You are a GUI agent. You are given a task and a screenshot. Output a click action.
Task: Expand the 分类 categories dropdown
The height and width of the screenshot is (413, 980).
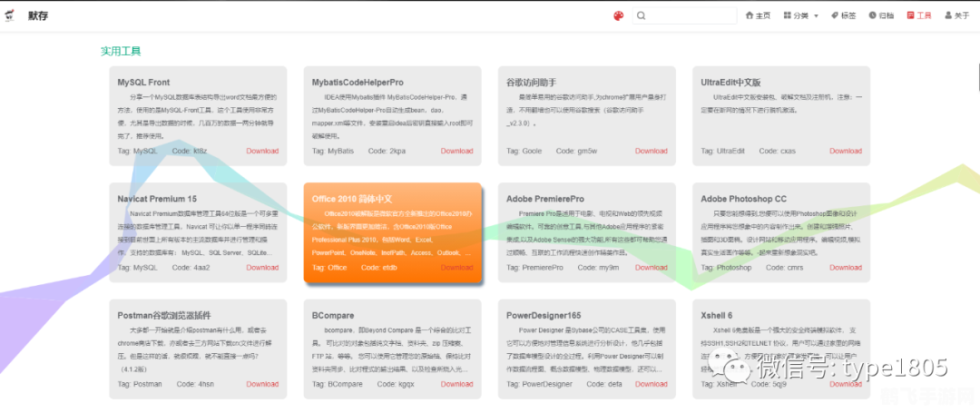800,15
